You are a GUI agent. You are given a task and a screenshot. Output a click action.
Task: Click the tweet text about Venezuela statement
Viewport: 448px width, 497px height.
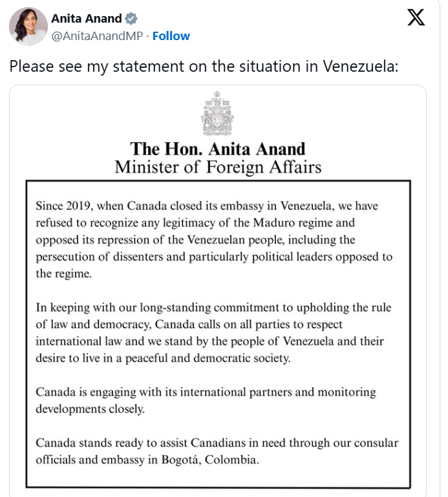point(202,67)
